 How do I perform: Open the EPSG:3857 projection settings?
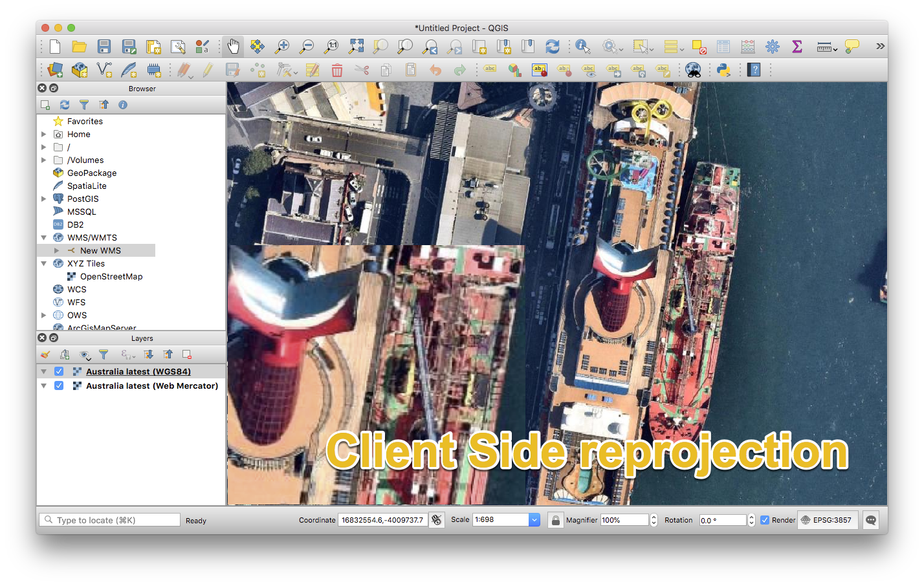[x=828, y=519]
